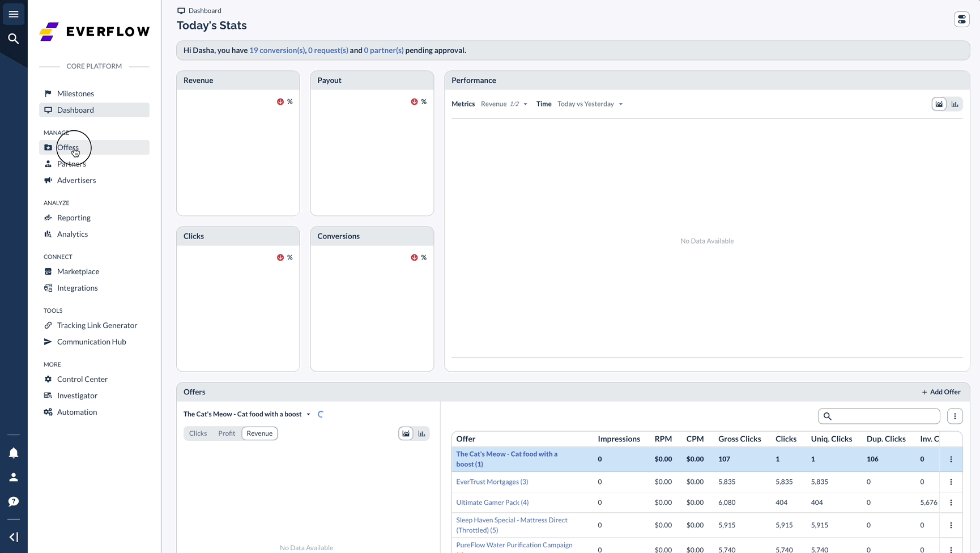Open the Automation page
The image size is (980, 553).
[x=94, y=412]
